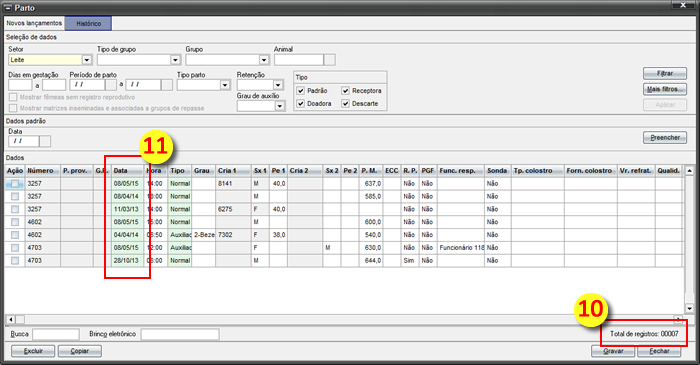Click the vertical scrollbar down arrow
This screenshot has width=700, height=365.
689,308
